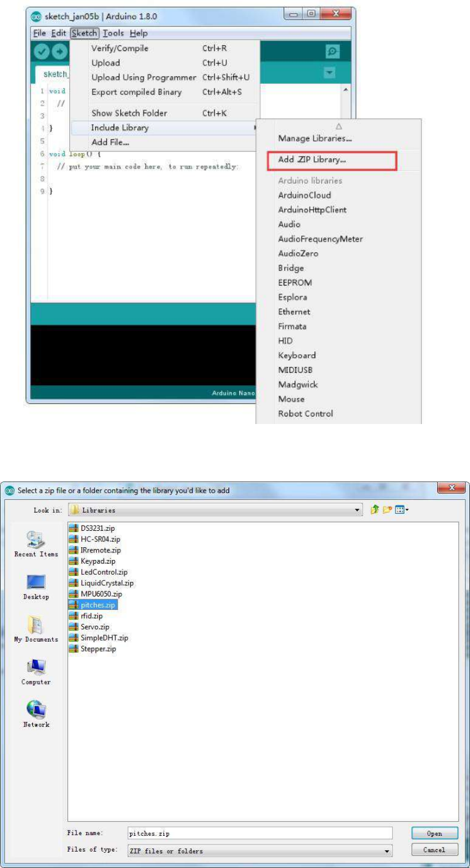Select the IRremote.zip file
The image size is (470, 868).
(95, 550)
